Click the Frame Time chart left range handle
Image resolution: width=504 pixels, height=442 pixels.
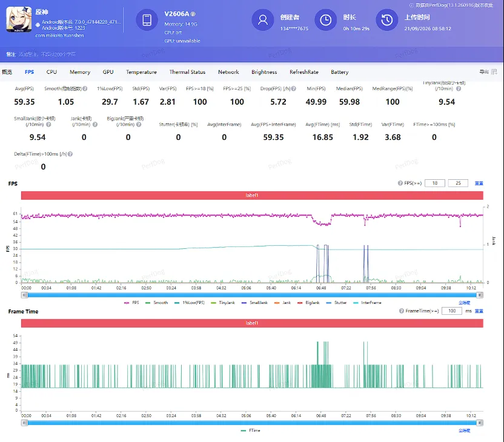[24, 423]
